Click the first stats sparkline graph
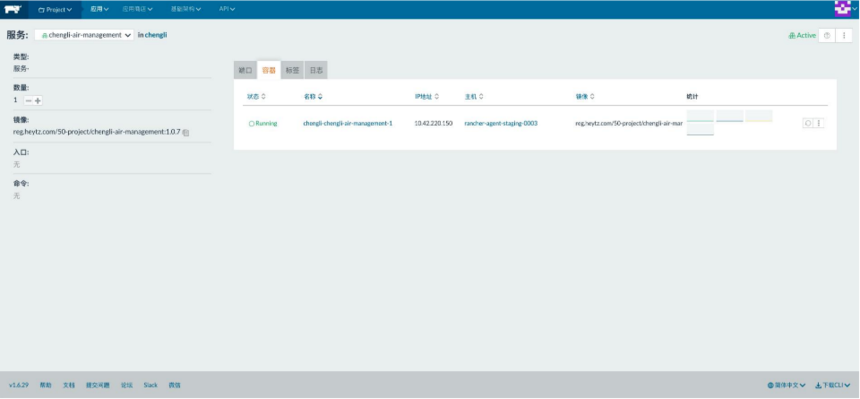The width and height of the screenshot is (860, 399). tap(700, 116)
